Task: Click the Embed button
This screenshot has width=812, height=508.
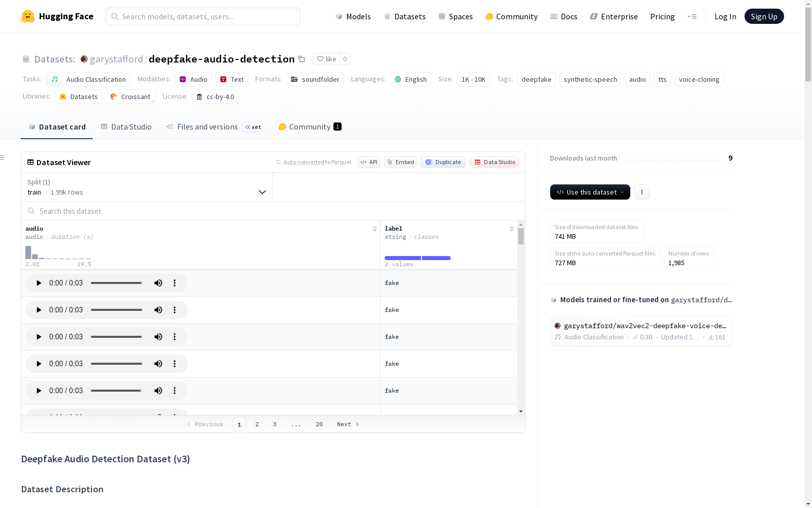Action: [x=400, y=162]
